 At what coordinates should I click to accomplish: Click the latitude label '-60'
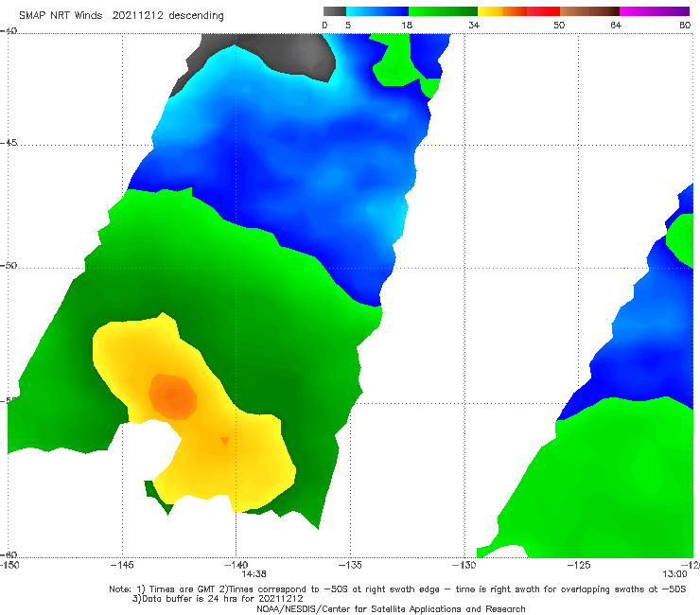[9, 555]
